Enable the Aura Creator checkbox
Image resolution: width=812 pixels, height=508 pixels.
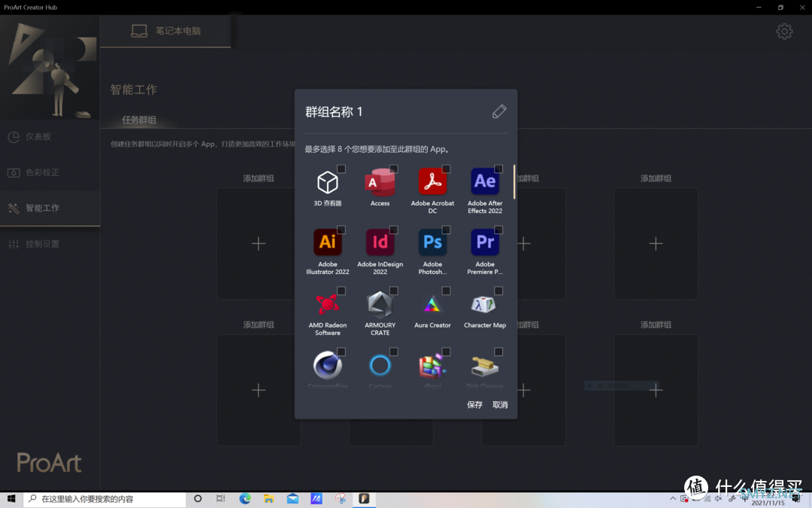(x=446, y=291)
